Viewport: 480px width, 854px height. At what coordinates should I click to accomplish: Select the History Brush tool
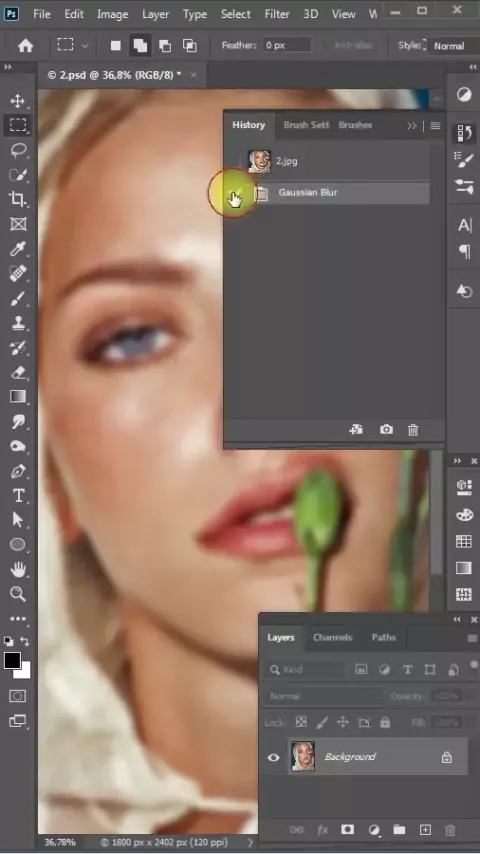17,348
